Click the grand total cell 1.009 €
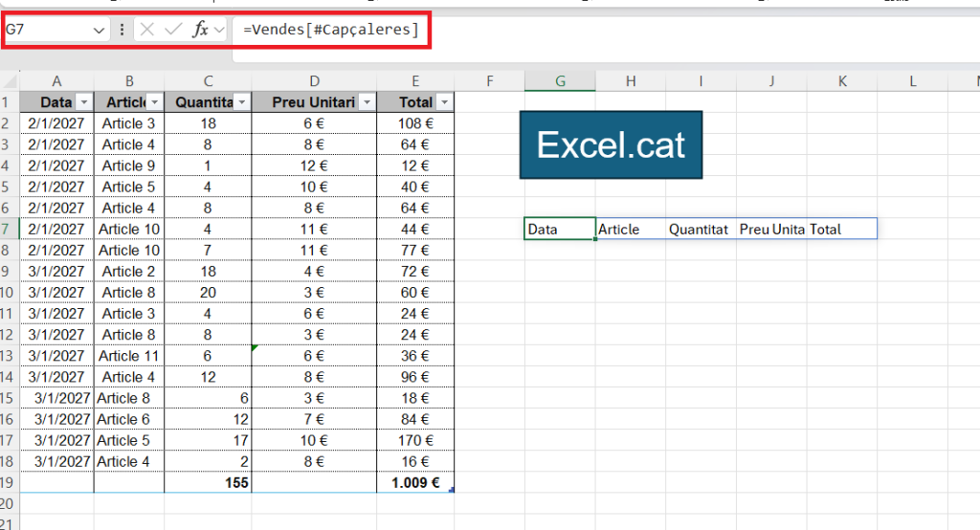980x530 pixels. pos(415,482)
